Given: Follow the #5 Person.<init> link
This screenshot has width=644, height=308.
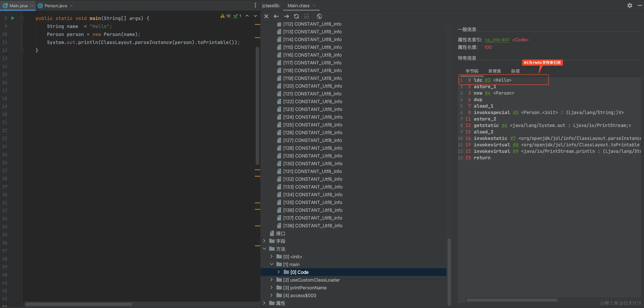Looking at the screenshot, I should click(x=515, y=112).
